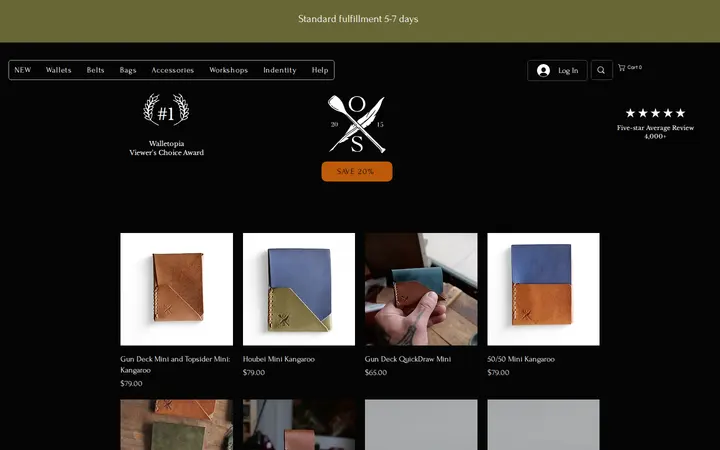This screenshot has width=720, height=450.
Task: Open the Help menu
Action: 320,70
